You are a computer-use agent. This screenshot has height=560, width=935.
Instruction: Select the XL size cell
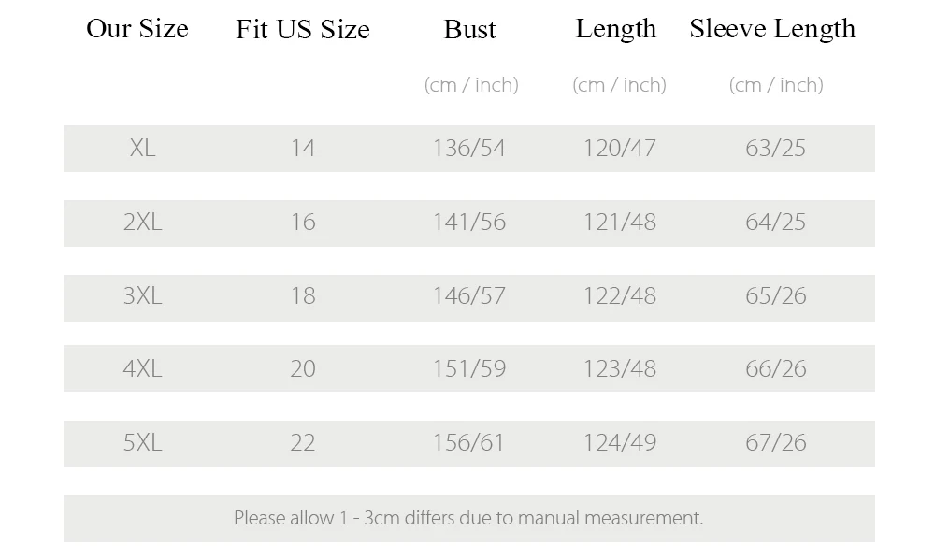pyautogui.click(x=142, y=148)
